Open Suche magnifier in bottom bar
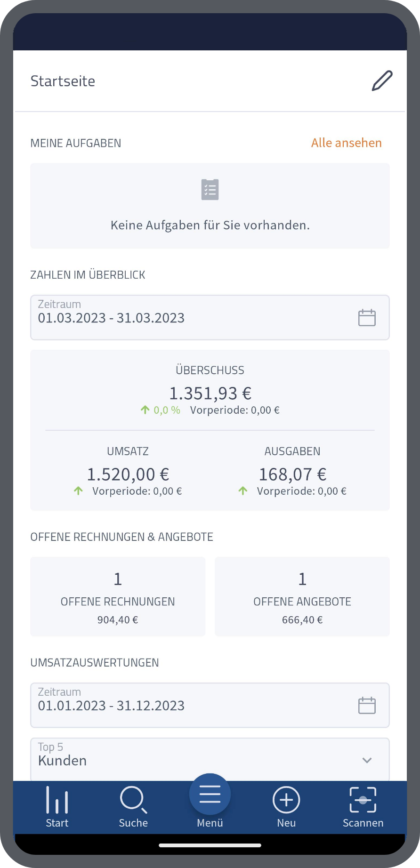 (133, 800)
